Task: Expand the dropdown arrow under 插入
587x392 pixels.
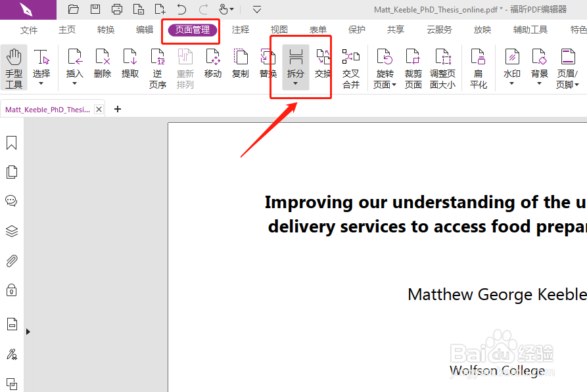Action: pyautogui.click(x=74, y=83)
